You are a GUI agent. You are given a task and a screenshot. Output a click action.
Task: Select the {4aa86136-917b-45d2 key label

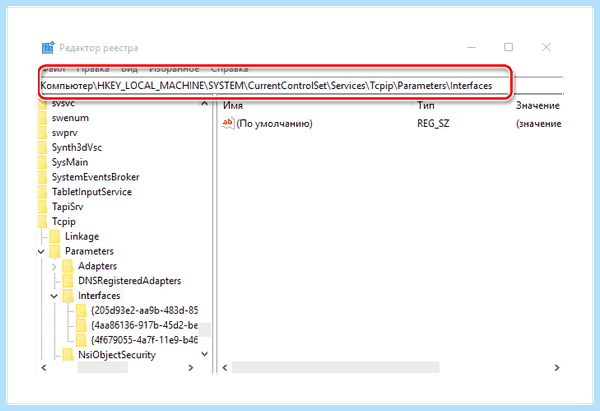144,325
